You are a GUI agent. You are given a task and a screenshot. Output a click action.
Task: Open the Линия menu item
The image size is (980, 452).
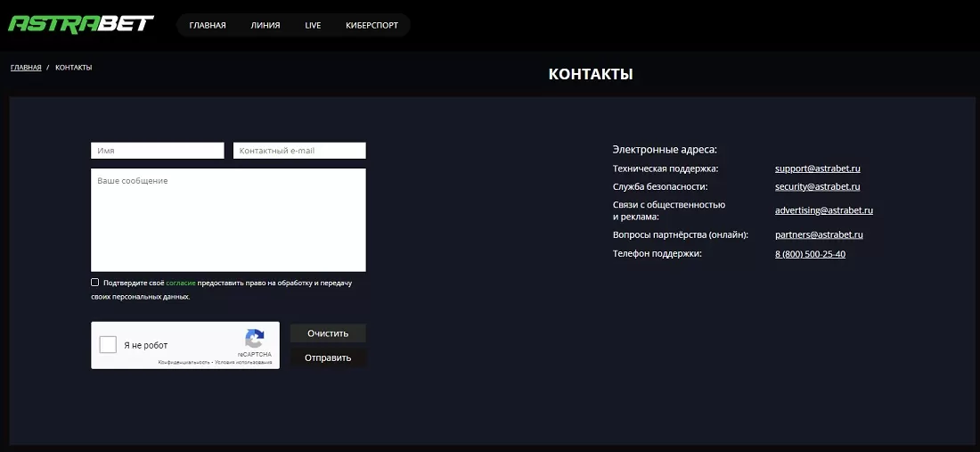pos(265,26)
